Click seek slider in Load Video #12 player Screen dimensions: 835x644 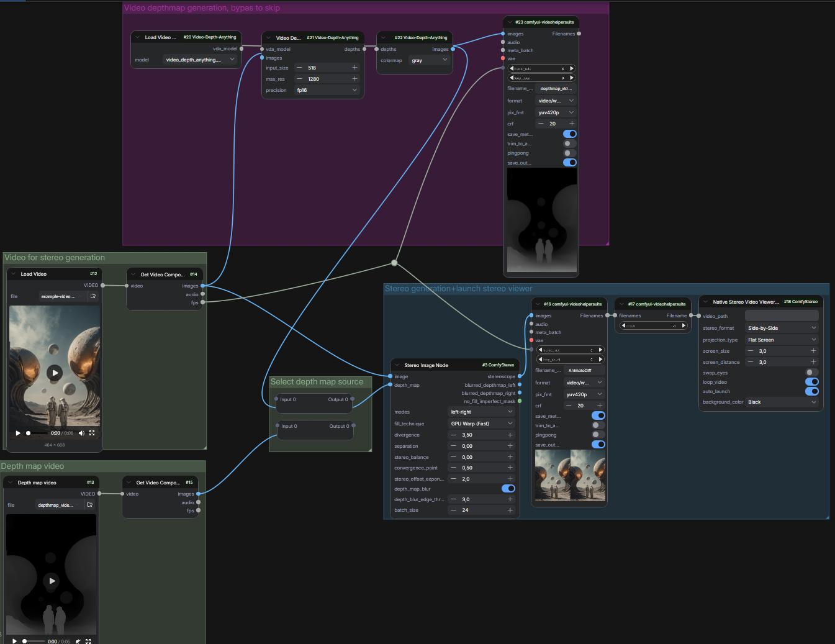[37, 433]
